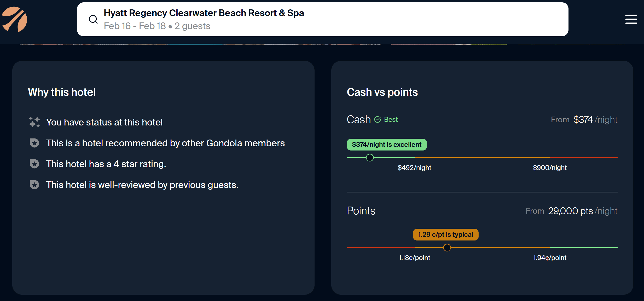Click the Gondola logo icon

pos(14,19)
